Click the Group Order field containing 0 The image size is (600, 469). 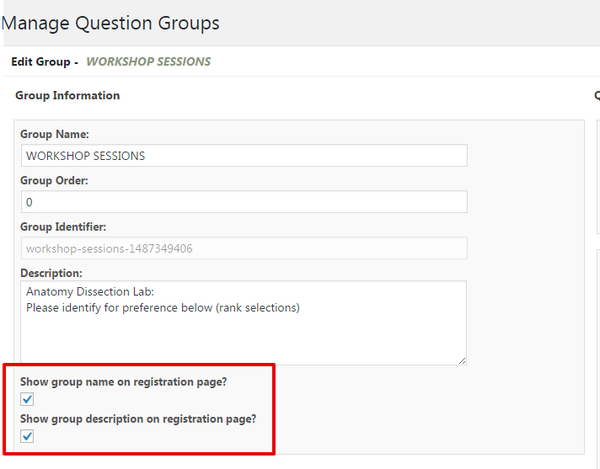tap(244, 202)
